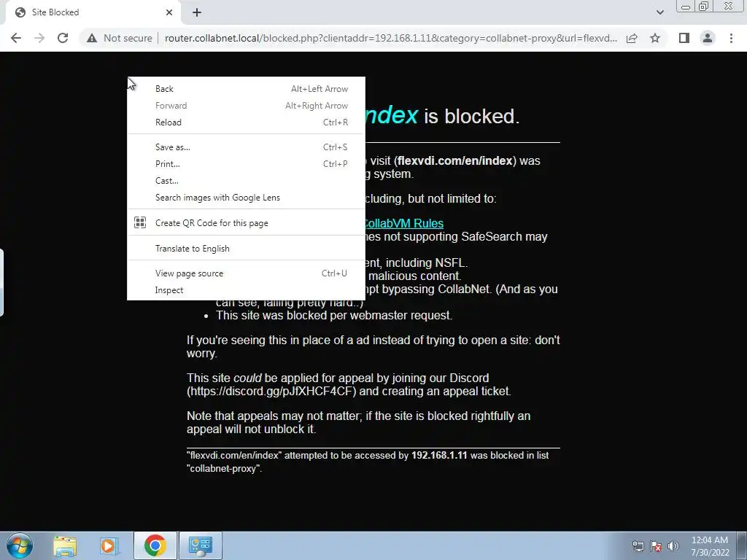Viewport: 747px width, 560px height.
Task: Click the Reload page icon in toolbar
Action: pos(63,38)
